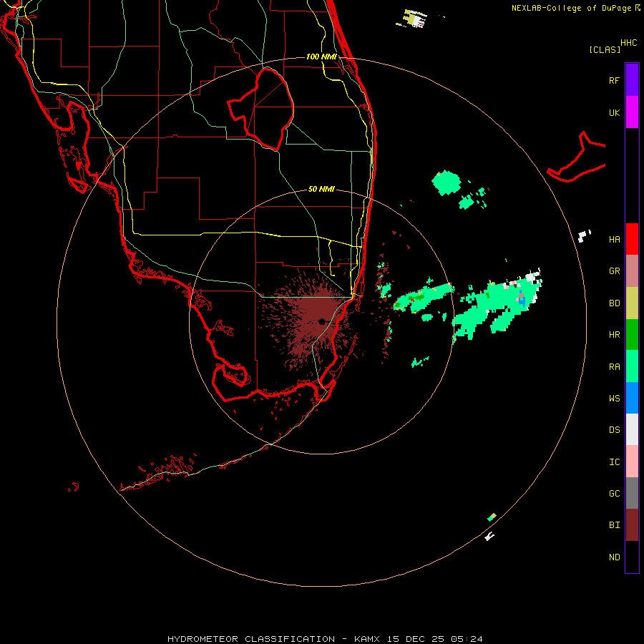This screenshot has width=644, height=644.
Task: Click the BD legend label
Action: click(x=614, y=303)
